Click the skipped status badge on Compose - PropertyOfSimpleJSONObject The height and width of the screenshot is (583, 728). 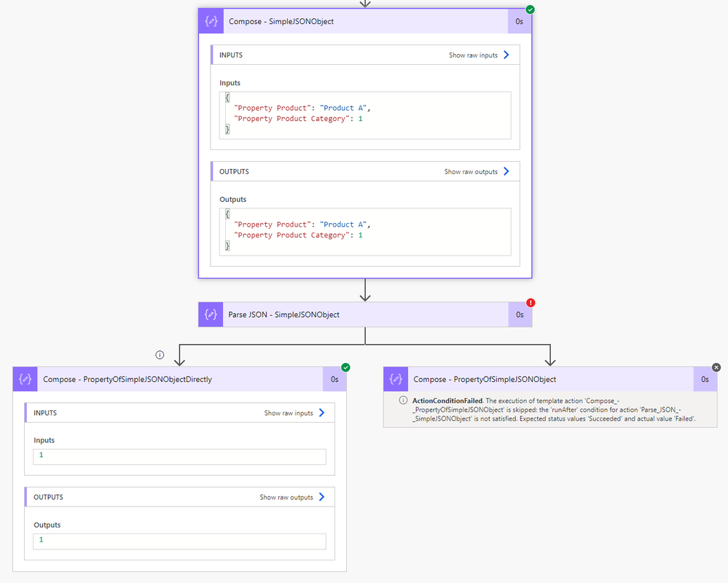point(716,367)
